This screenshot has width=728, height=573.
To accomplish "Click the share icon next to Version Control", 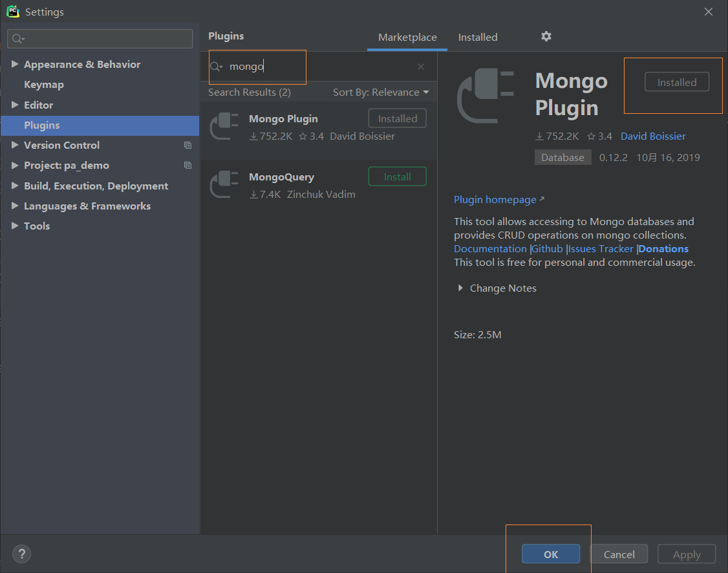I will point(187,145).
